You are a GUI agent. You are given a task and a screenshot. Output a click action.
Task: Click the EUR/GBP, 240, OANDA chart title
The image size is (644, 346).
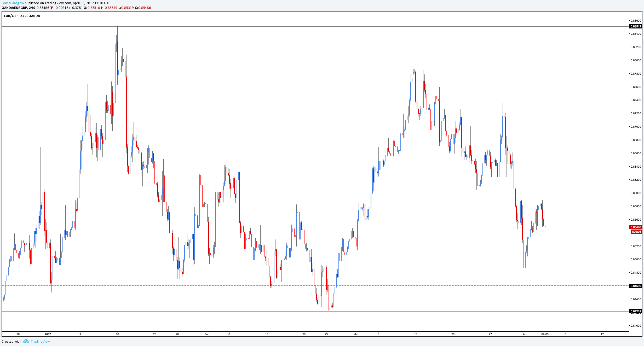(x=22, y=16)
